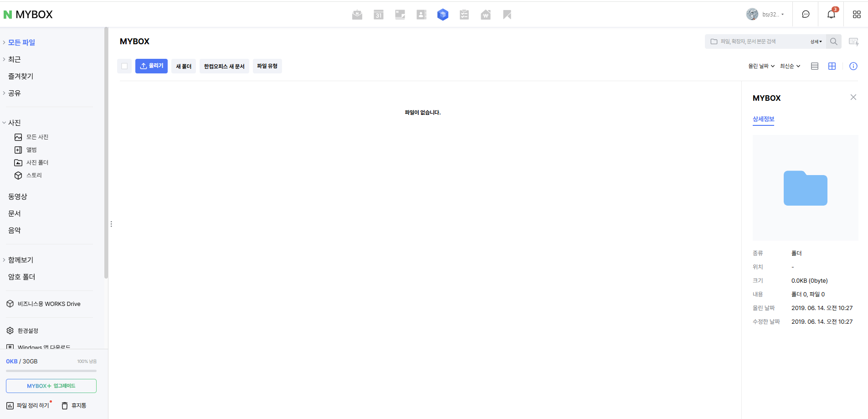Screen dimensions: 868x419
Task: Open the 최신순 order dropdown
Action: click(x=790, y=66)
